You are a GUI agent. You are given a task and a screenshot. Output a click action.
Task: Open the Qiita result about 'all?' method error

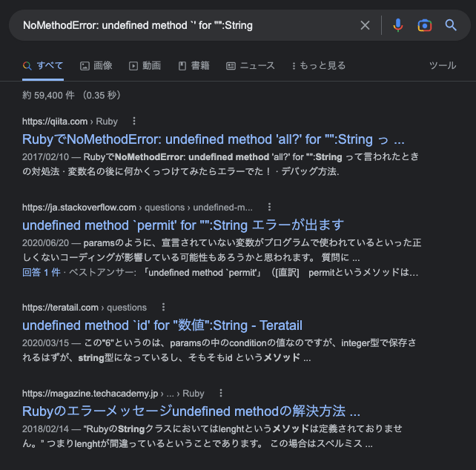tap(213, 139)
